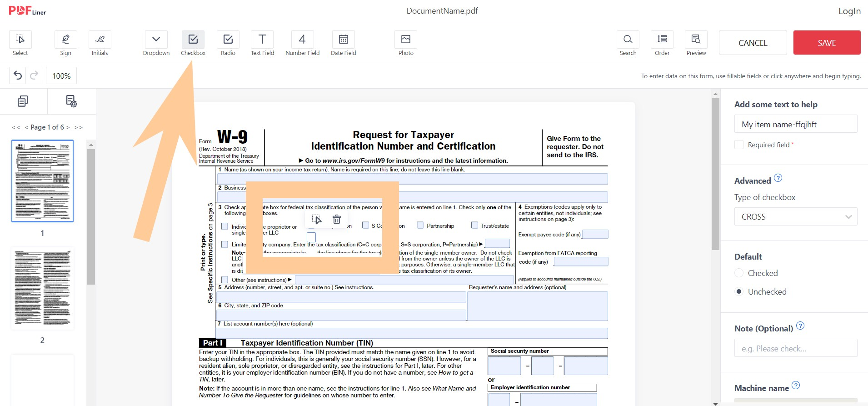Delete the selected checkbox with the trash icon
Image resolution: width=868 pixels, height=406 pixels.
click(337, 219)
